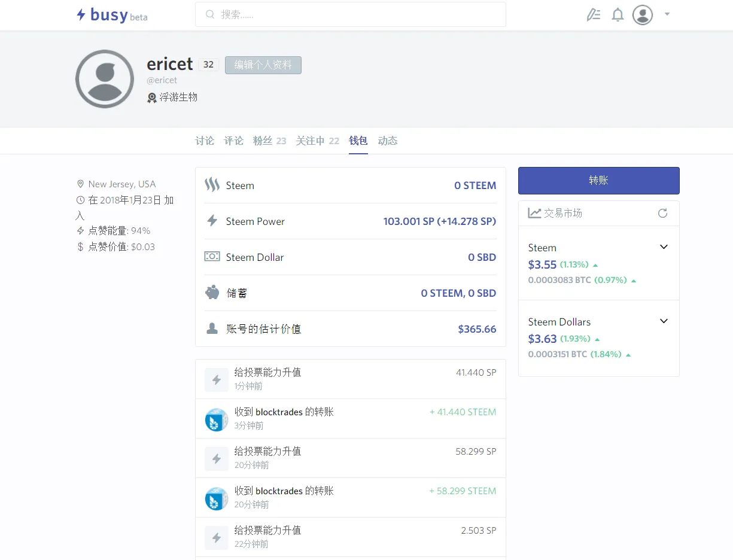
Task: Click the 转账 transfer button
Action: coord(599,181)
